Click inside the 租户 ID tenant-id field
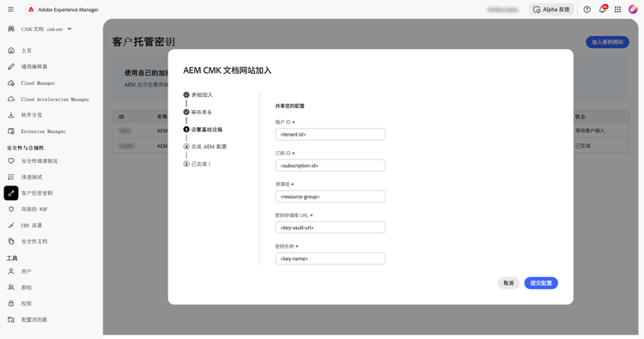Viewport: 644px width, 339px height. click(x=331, y=134)
